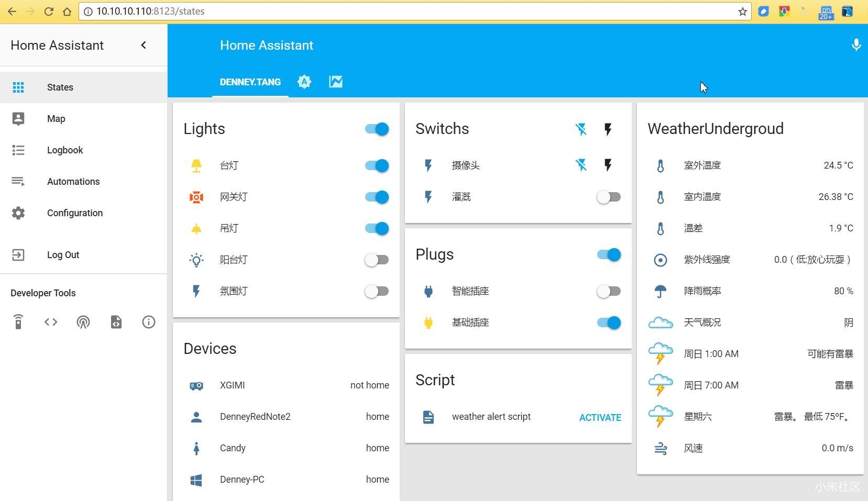Open the 星期六 forecast entry
This screenshot has width=868, height=501.
(x=750, y=417)
